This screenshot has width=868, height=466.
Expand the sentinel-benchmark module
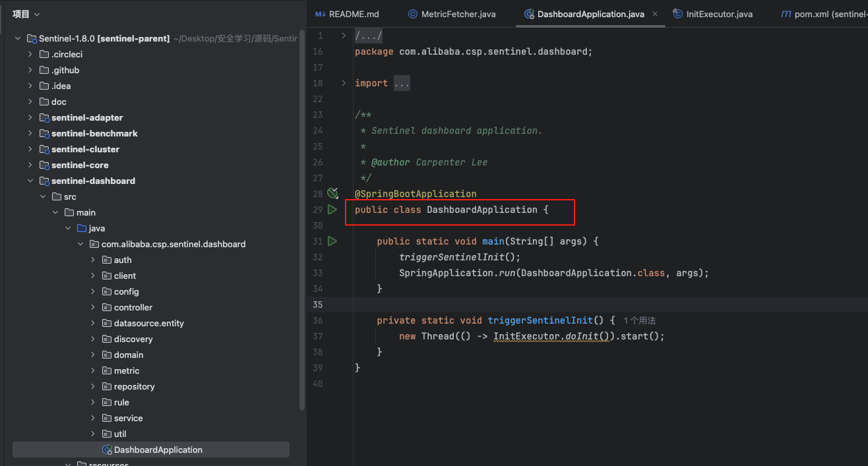coord(30,134)
